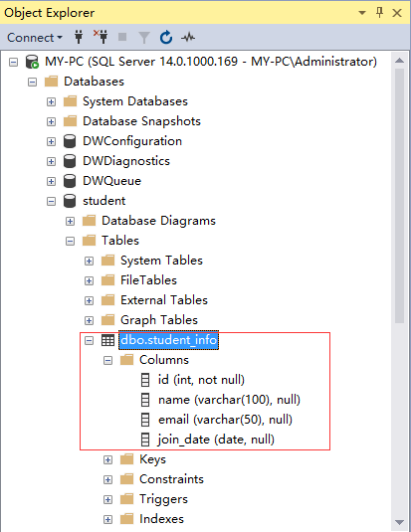Screen dimensions: 411x532
Task: Click the scrollbar down arrow
Action: coord(399,522)
